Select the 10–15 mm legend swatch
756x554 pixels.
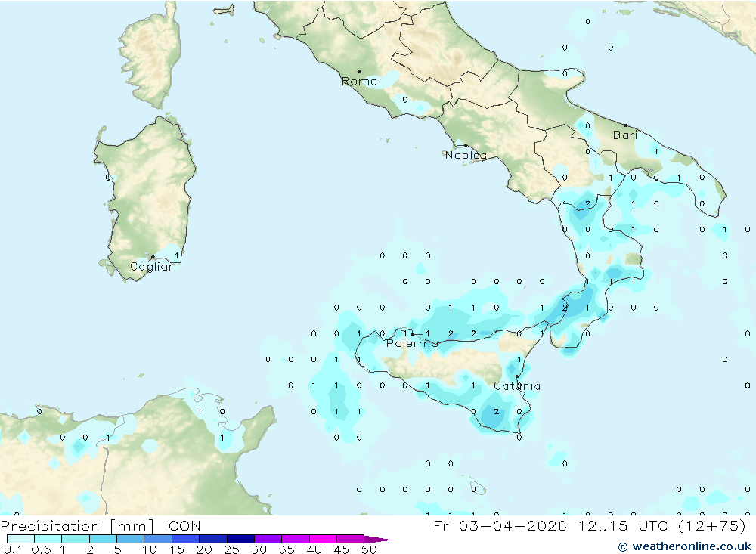158,539
